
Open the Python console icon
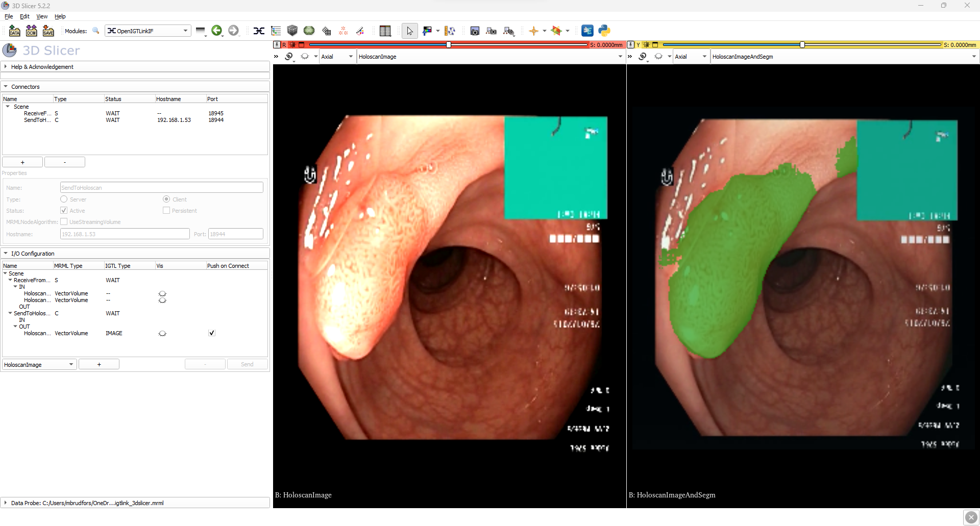pyautogui.click(x=604, y=31)
